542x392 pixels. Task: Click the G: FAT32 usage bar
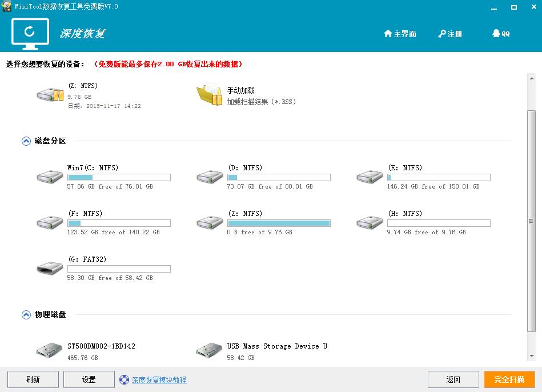pos(119,269)
